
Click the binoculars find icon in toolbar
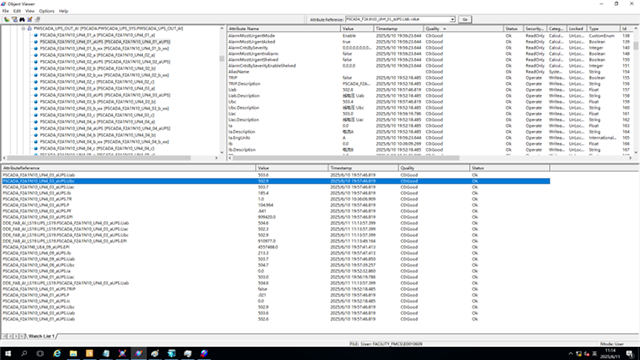pos(22,19)
